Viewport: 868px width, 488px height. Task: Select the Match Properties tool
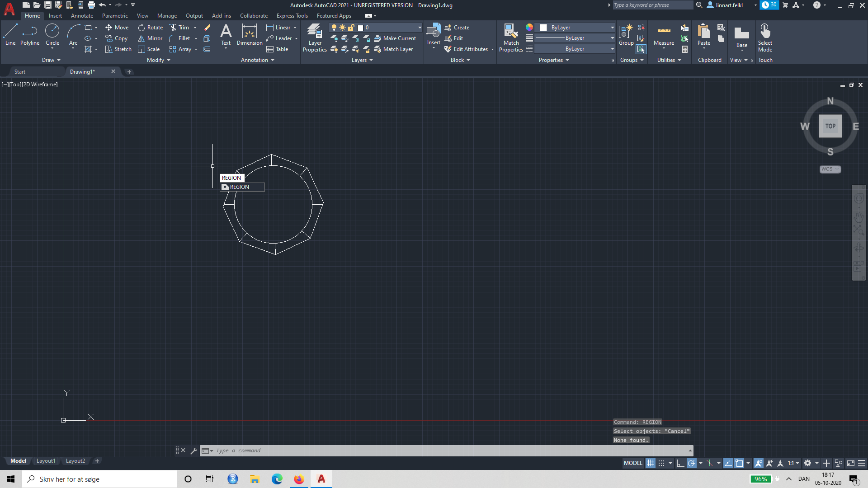[x=511, y=38]
